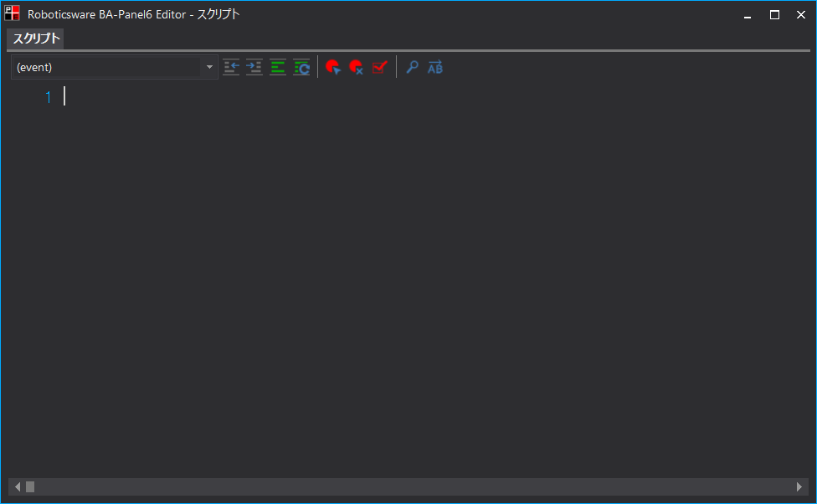Click the BA-Panel6 application logo icon
The image size is (817, 504).
pyautogui.click(x=11, y=13)
